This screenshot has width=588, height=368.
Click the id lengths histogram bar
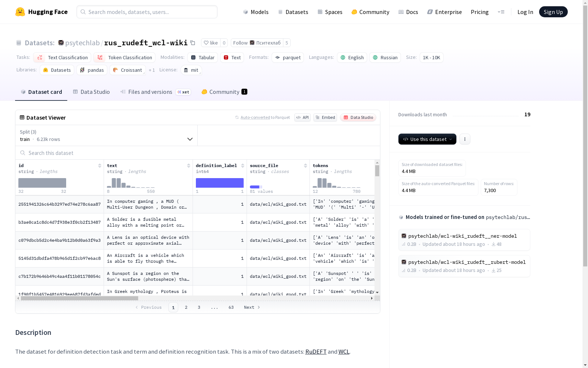click(x=42, y=183)
